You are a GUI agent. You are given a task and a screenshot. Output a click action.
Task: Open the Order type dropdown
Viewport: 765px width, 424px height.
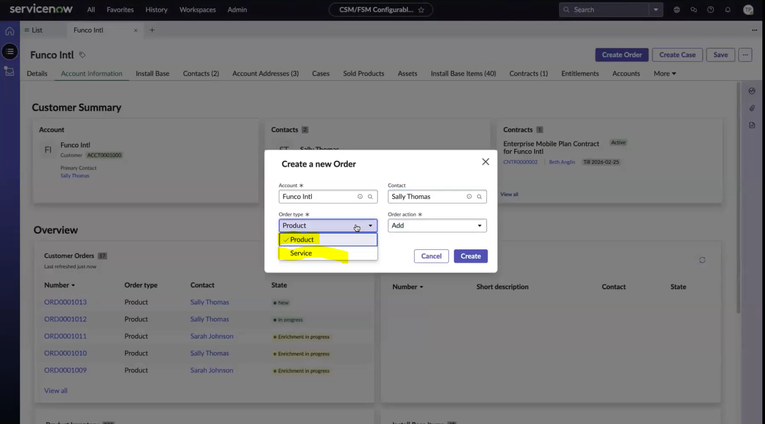(x=328, y=225)
